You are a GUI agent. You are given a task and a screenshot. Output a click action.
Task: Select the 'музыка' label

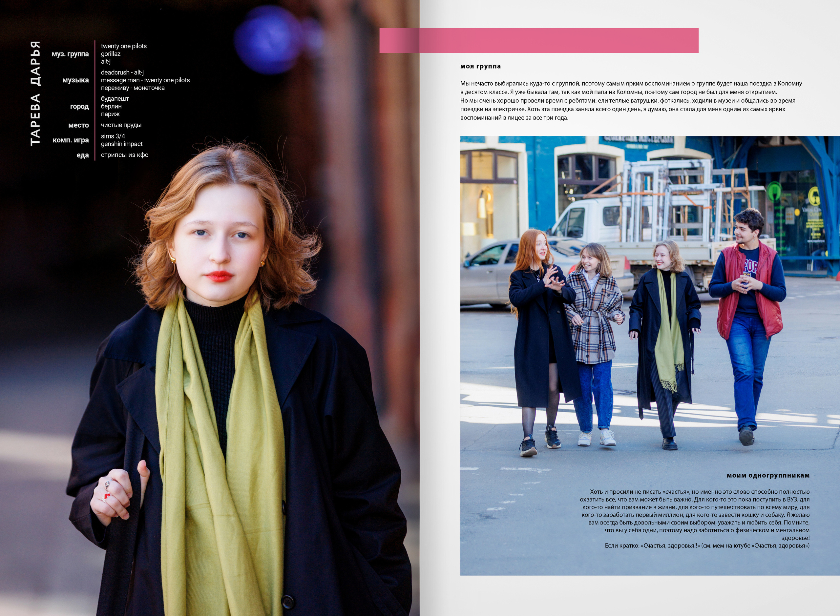click(x=75, y=80)
